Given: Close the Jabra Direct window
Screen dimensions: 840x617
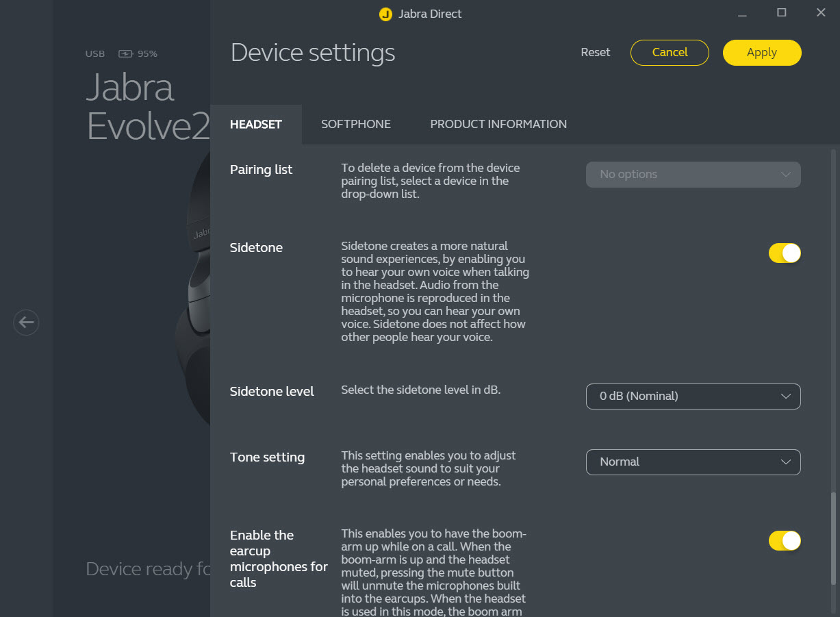Looking at the screenshot, I should tap(821, 13).
